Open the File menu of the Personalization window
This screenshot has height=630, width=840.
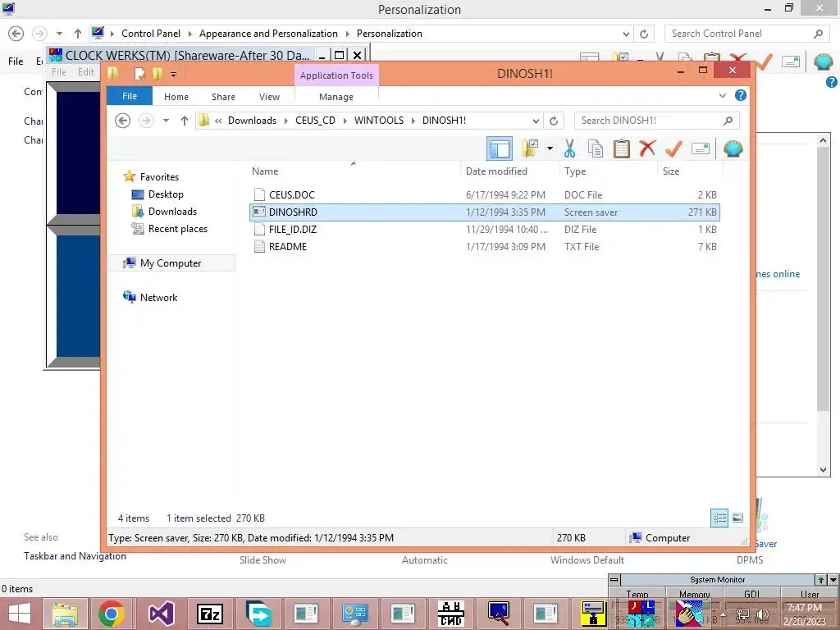coord(16,61)
